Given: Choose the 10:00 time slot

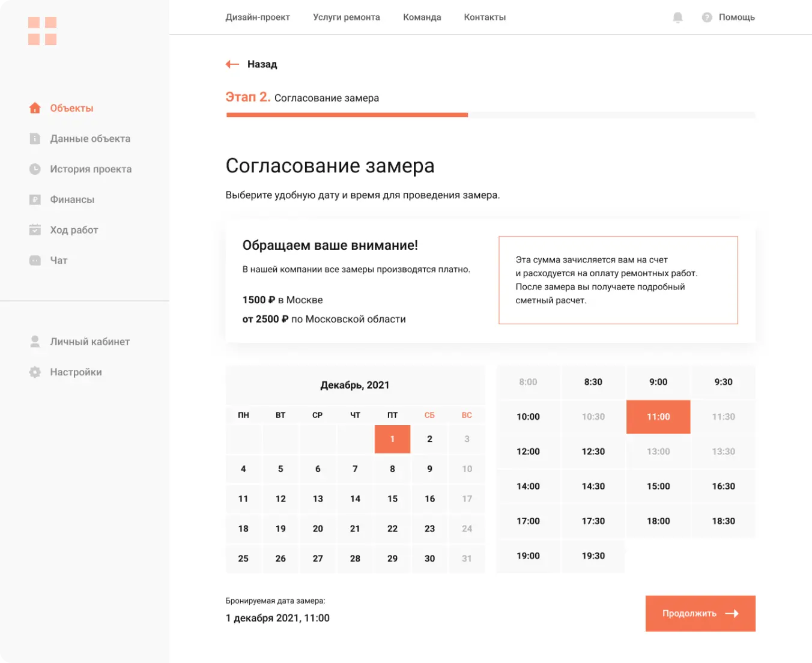Looking at the screenshot, I should [528, 417].
